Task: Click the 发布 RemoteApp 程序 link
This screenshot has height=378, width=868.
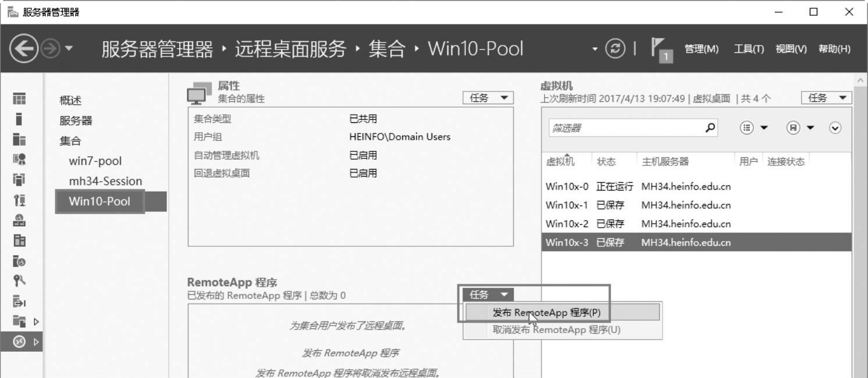Action: (350, 353)
